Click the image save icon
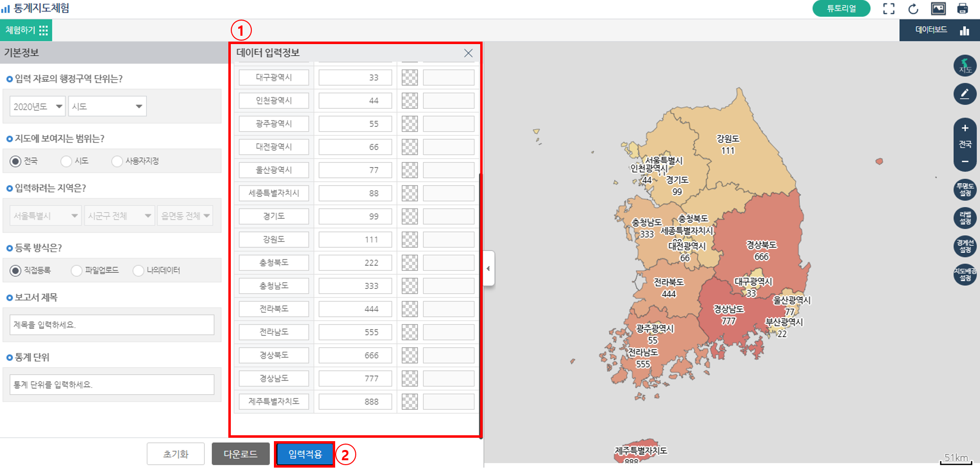Screen dimensions: 980x472 pyautogui.click(x=938, y=8)
